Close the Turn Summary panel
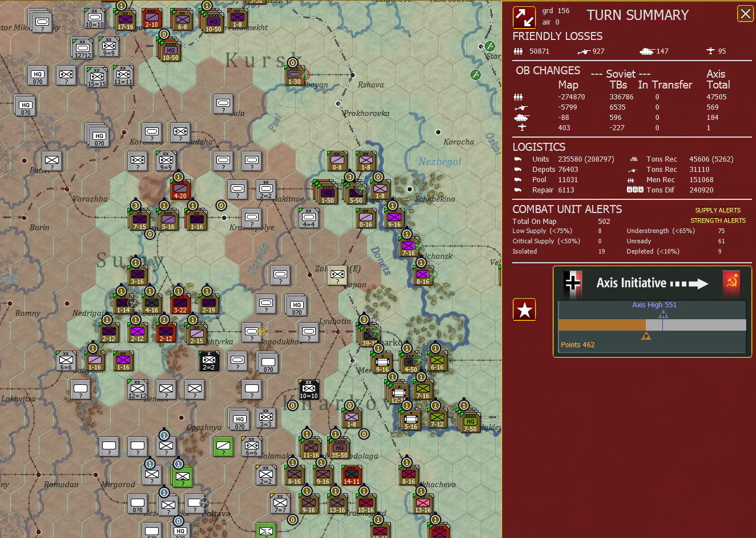Viewport: 756px width, 538px height. pos(745,14)
